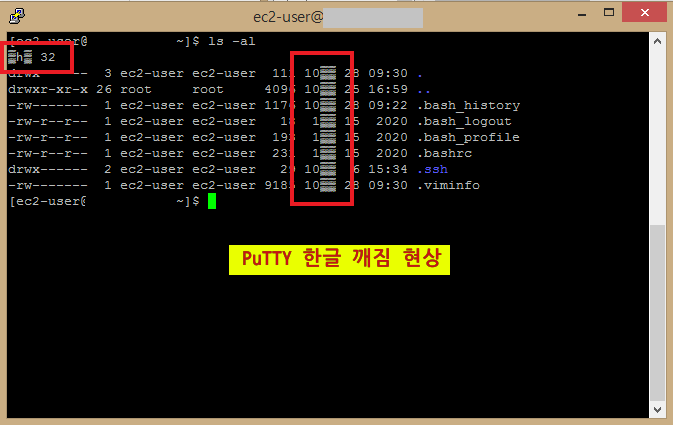Image resolution: width=673 pixels, height=425 pixels.
Task: Click the ec2-user@ title bar text
Action: 288,17
